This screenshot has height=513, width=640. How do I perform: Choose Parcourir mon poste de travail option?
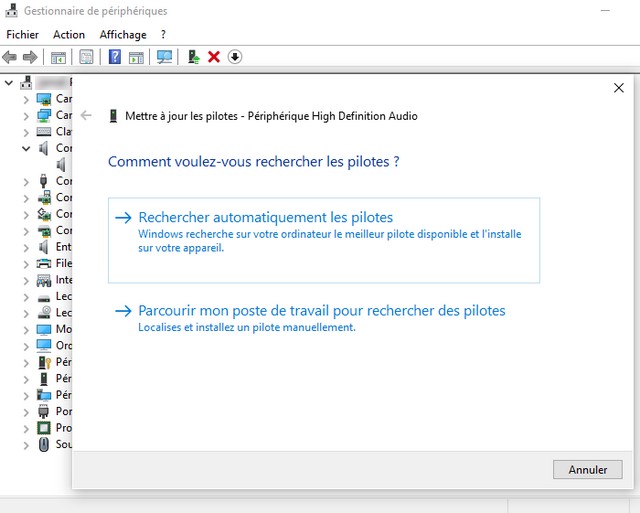(321, 310)
